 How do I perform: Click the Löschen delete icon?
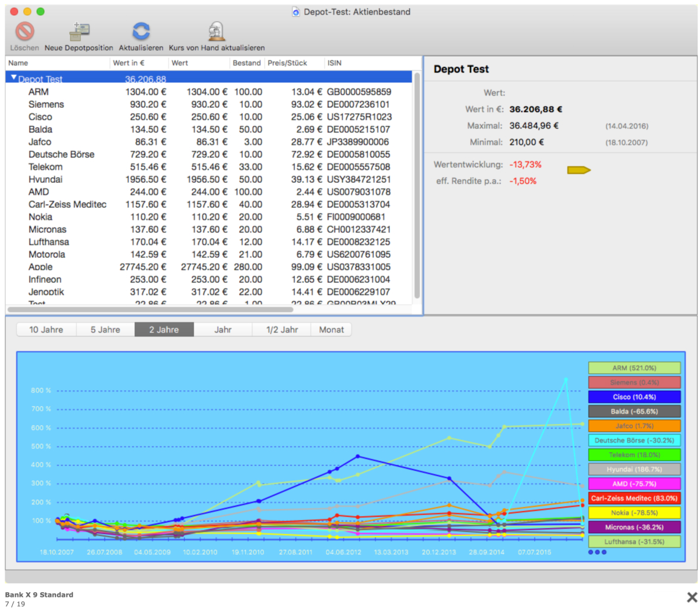coord(25,32)
